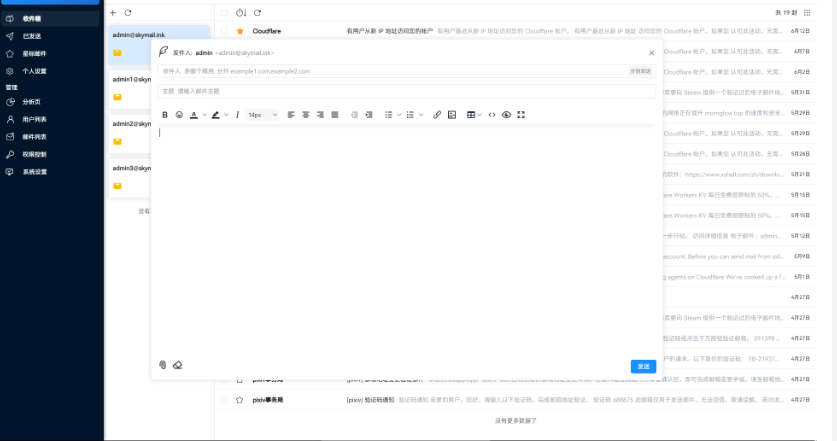Open 权限控制 permission control

coord(50,154)
